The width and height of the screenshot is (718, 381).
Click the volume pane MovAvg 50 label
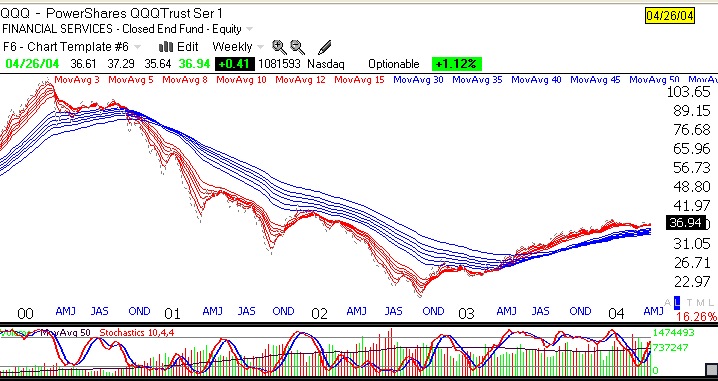tap(65, 332)
